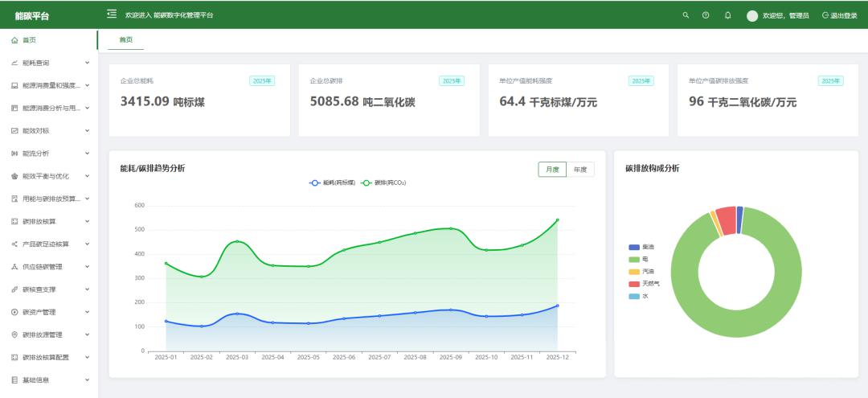Image resolution: width=868 pixels, height=398 pixels.
Task: Click the 产品碳足迹核算 share icon
Action: click(x=14, y=244)
